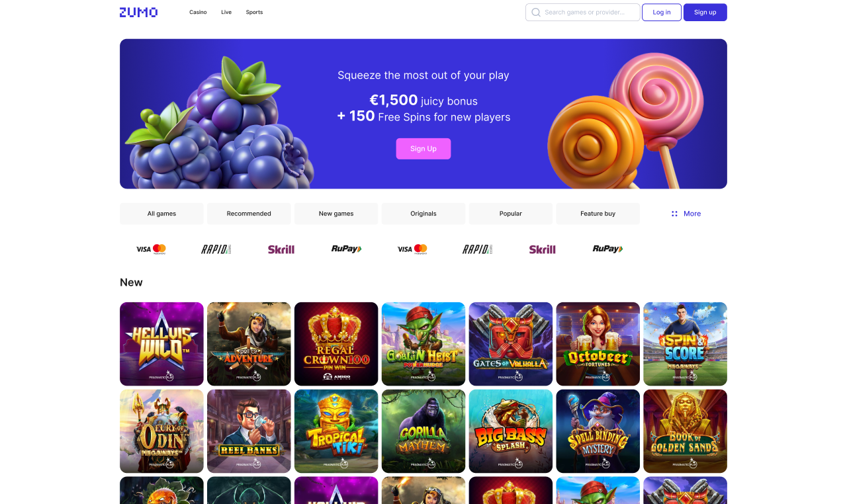Viewport: 847px width, 504px height.
Task: Show the Originals category
Action: pyautogui.click(x=423, y=214)
